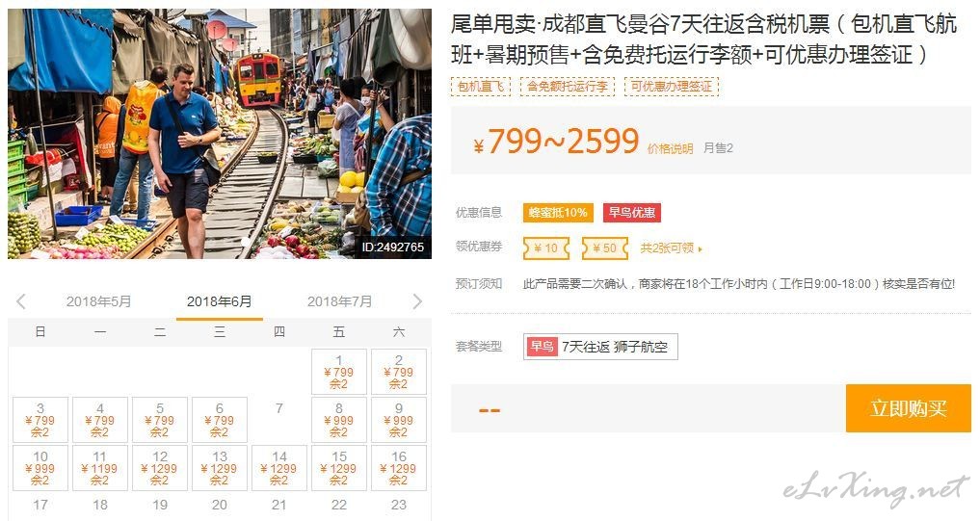Claim the ¥10 coupon ticket
Image resolution: width=980 pixels, height=521 pixels.
point(546,248)
